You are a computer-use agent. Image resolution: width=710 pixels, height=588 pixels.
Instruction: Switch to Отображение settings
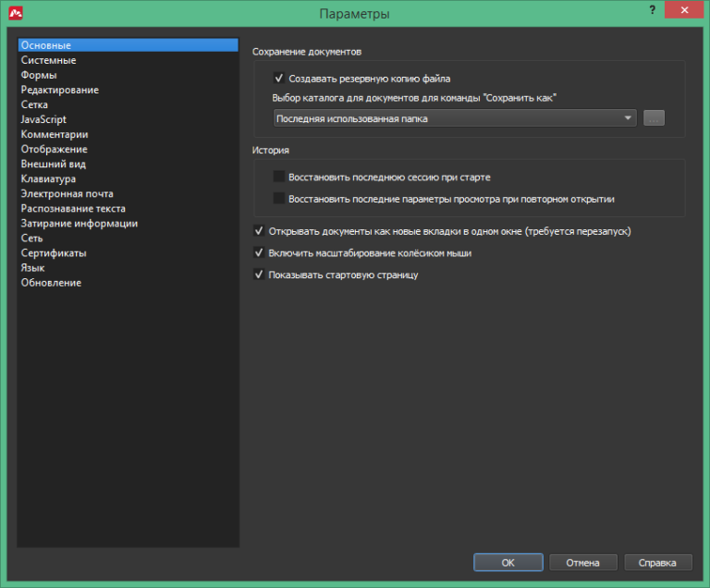(129, 149)
